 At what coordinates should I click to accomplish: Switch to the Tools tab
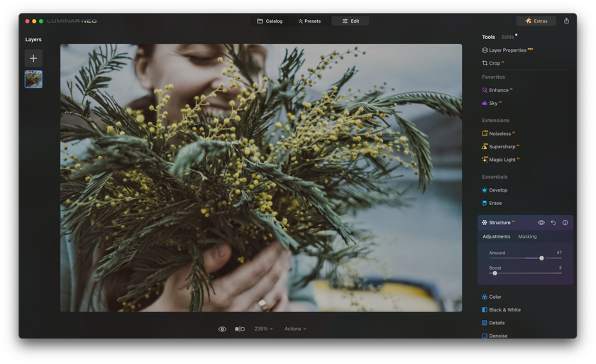(488, 37)
